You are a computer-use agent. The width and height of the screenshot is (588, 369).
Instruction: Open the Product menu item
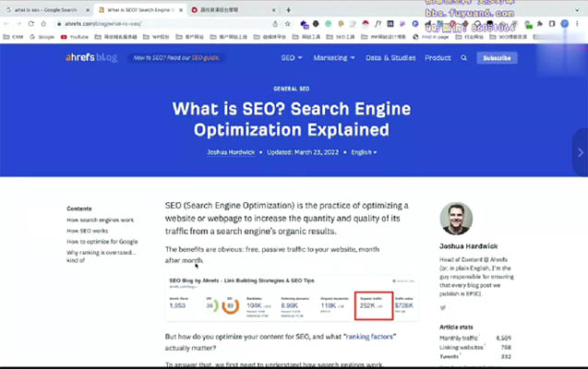pyautogui.click(x=438, y=57)
